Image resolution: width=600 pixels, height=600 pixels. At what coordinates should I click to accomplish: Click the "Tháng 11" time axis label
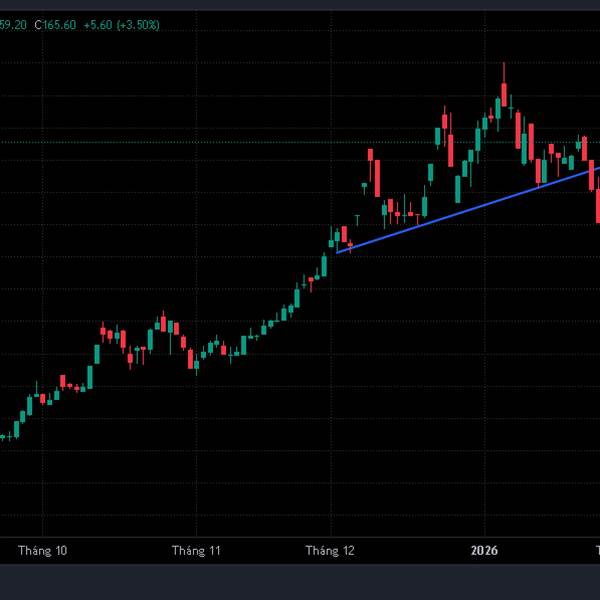(196, 551)
